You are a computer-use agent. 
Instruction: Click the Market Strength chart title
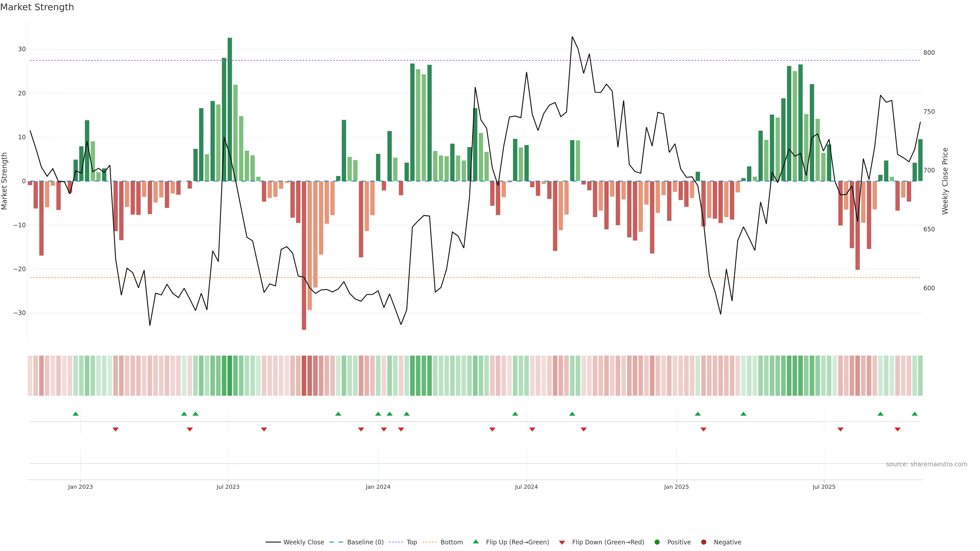tap(37, 7)
